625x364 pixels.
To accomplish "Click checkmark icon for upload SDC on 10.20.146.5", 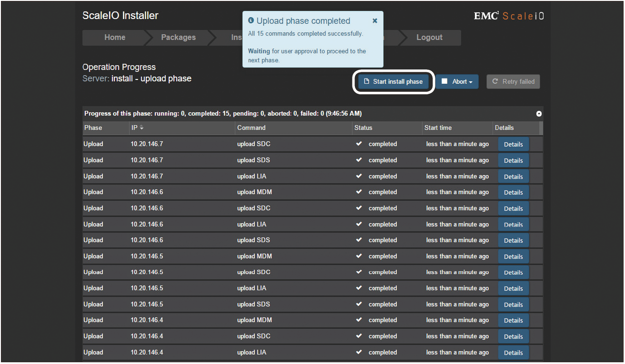I will [x=359, y=272].
